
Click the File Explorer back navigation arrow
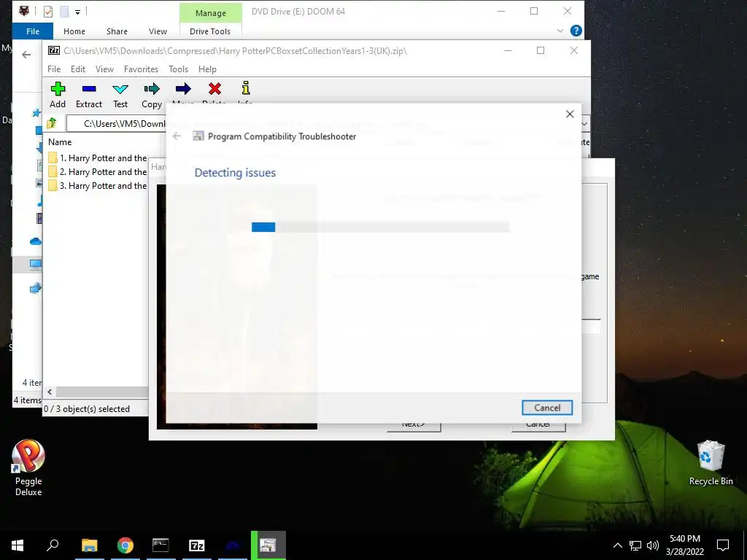pyautogui.click(x=27, y=55)
